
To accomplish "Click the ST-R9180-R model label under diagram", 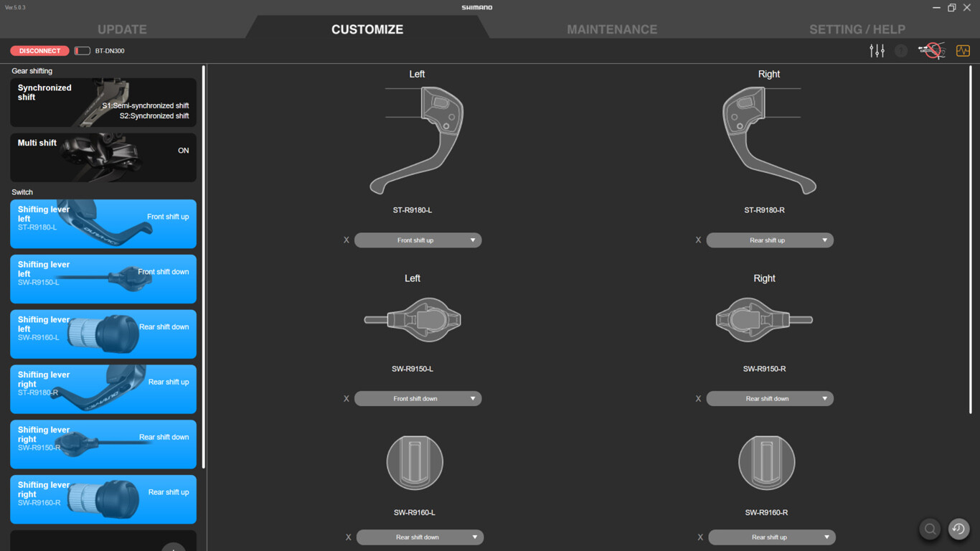I will click(x=765, y=210).
